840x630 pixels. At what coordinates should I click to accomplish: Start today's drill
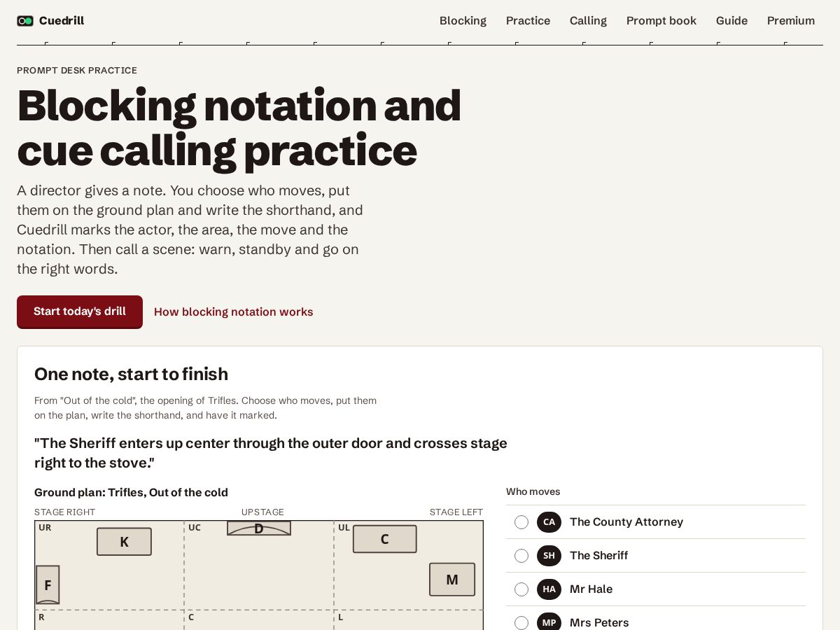80,311
